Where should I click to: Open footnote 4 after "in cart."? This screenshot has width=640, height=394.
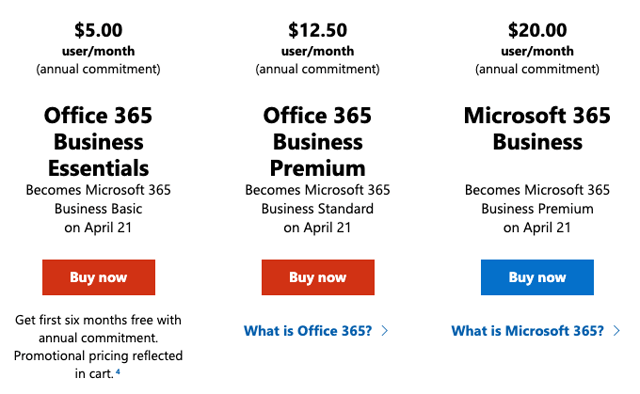[x=118, y=372]
